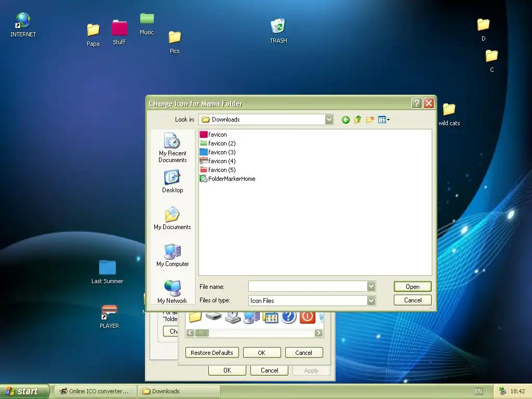
Task: Click the dialog Help question button
Action: (417, 103)
